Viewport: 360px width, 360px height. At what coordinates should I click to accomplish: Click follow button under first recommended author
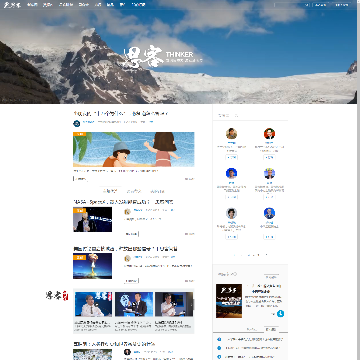(x=231, y=157)
